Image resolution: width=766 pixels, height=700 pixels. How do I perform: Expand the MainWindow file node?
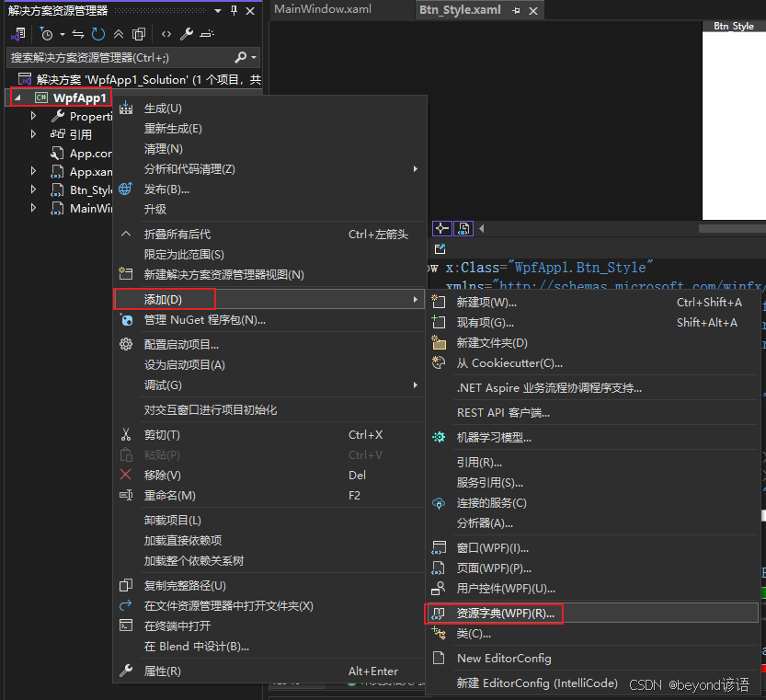pos(33,208)
